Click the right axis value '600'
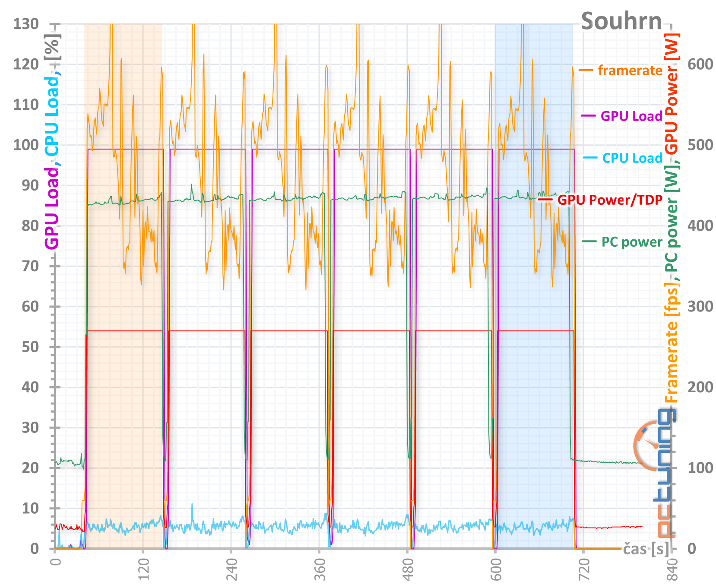Viewport: 716px width, 588px height. tap(700, 64)
